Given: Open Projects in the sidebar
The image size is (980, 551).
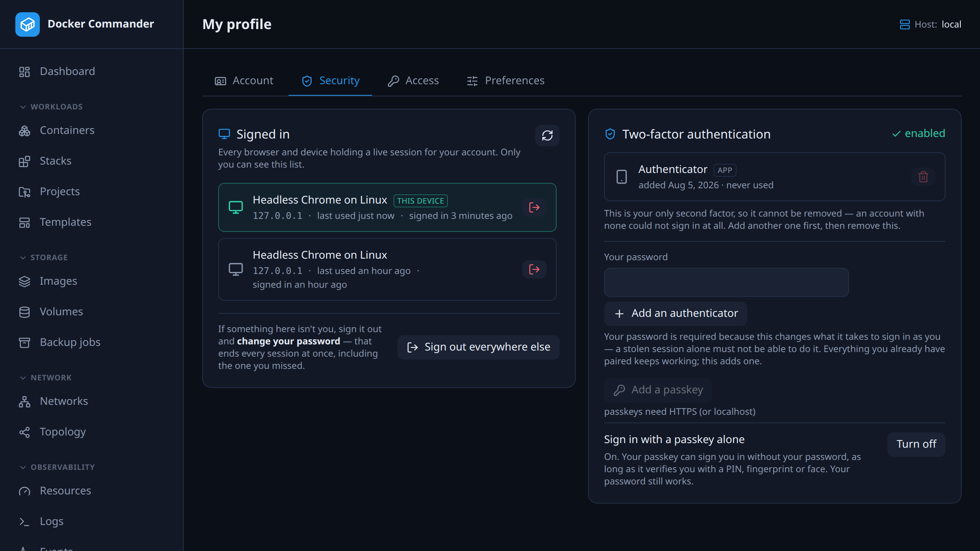Looking at the screenshot, I should [x=92, y=192].
